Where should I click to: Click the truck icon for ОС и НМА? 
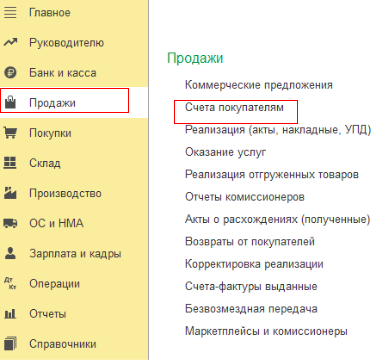10,223
